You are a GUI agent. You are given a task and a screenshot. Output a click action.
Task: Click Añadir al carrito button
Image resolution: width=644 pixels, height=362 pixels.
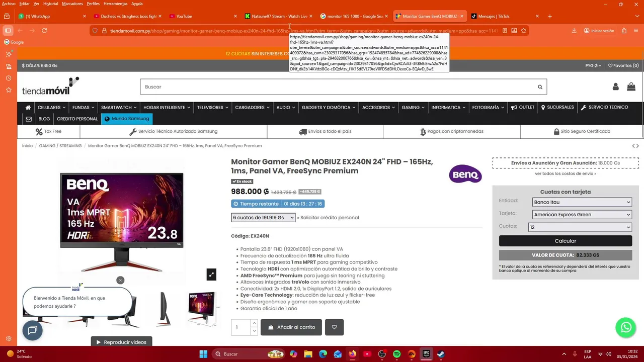[291, 327]
